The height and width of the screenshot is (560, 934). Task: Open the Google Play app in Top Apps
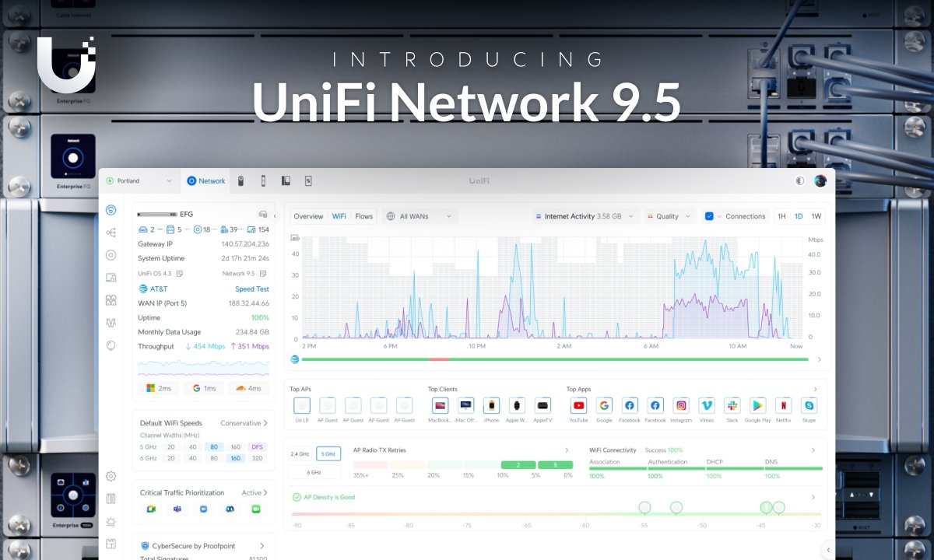(757, 405)
